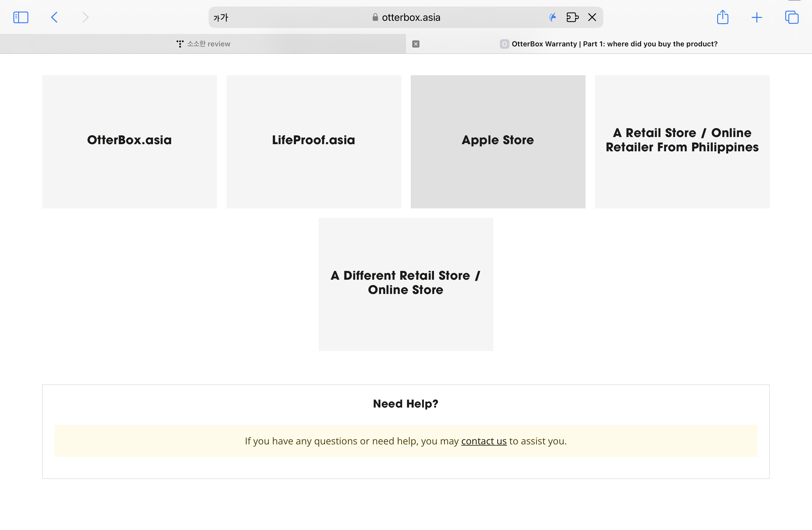Open a new tab with plus icon
Screen dimensions: 812x530
click(x=756, y=17)
